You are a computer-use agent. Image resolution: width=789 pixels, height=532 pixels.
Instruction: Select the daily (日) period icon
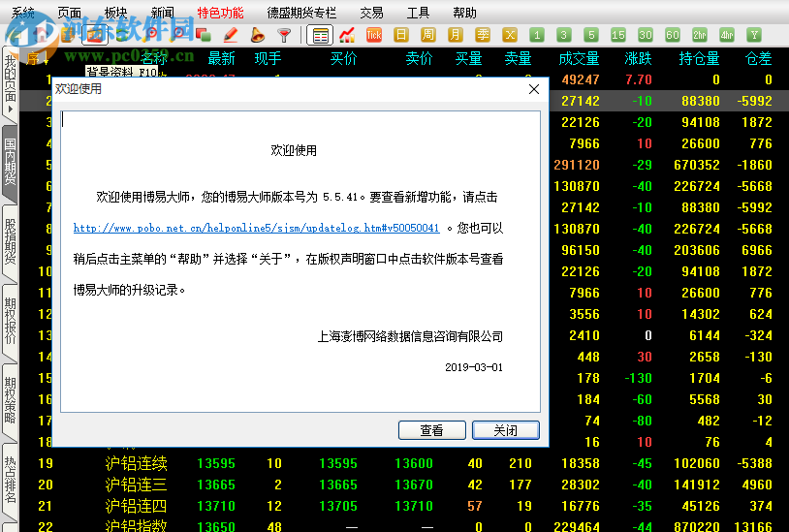point(401,35)
